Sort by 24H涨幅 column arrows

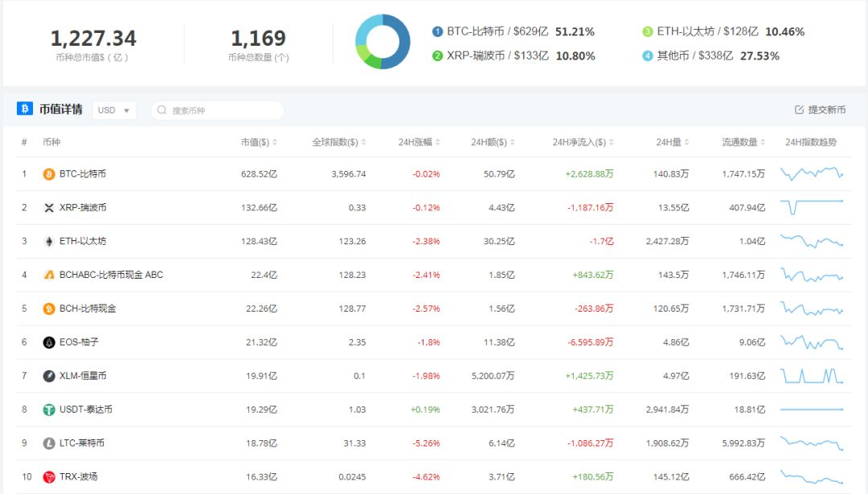(x=437, y=143)
